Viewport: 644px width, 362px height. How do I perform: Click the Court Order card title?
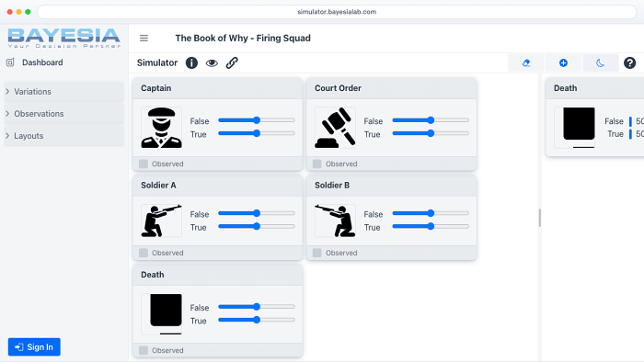(x=338, y=88)
